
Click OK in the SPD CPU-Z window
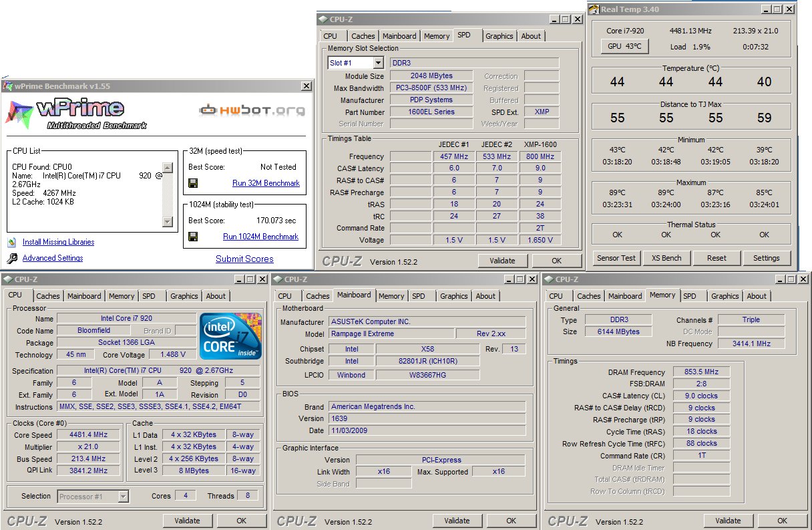click(556, 261)
